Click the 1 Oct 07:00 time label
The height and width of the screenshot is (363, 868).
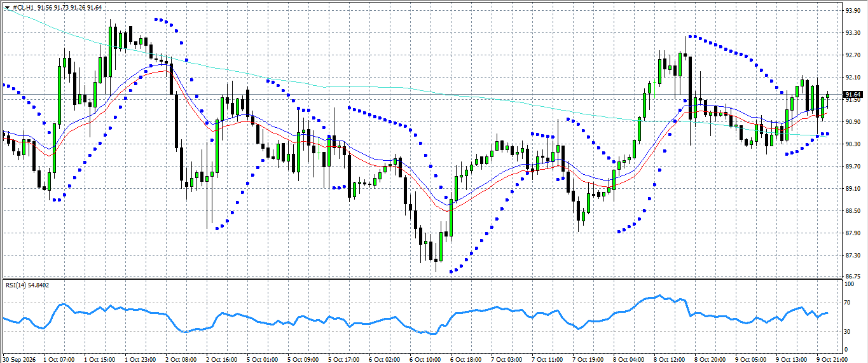pyautogui.click(x=60, y=359)
